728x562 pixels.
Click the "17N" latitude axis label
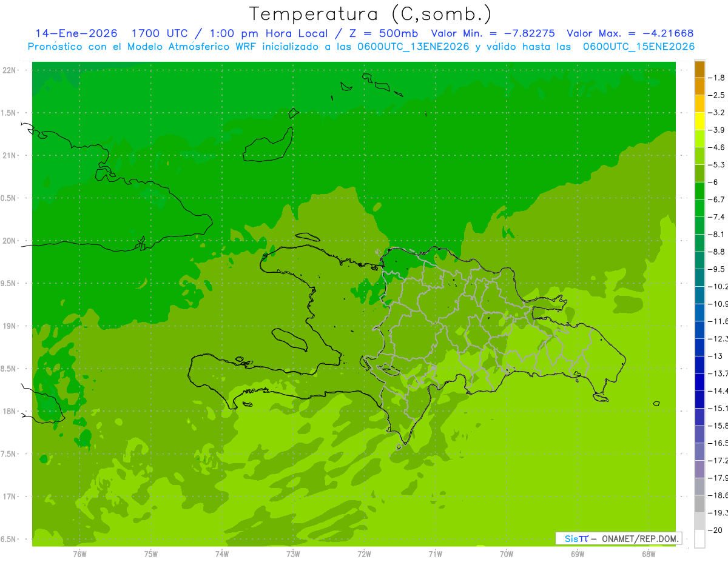(x=10, y=497)
